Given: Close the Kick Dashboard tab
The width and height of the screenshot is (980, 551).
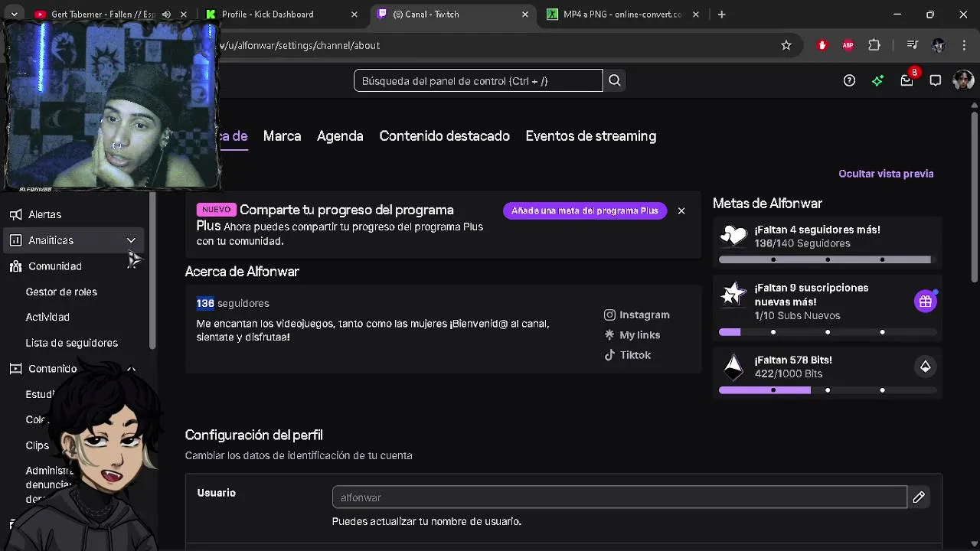Looking at the screenshot, I should pyautogui.click(x=354, y=15).
